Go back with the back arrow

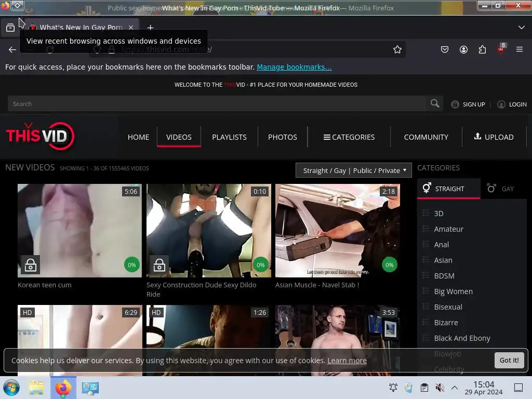click(12, 49)
